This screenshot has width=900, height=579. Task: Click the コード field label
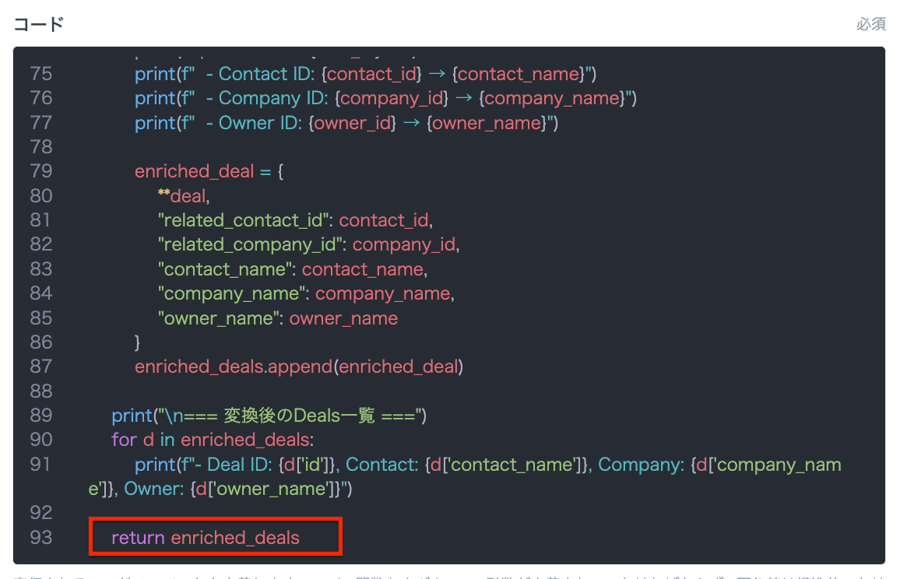(39, 24)
